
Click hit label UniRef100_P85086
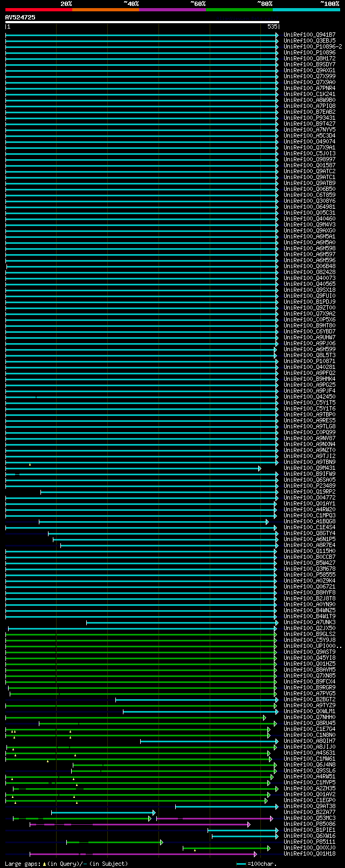pos(309,824)
